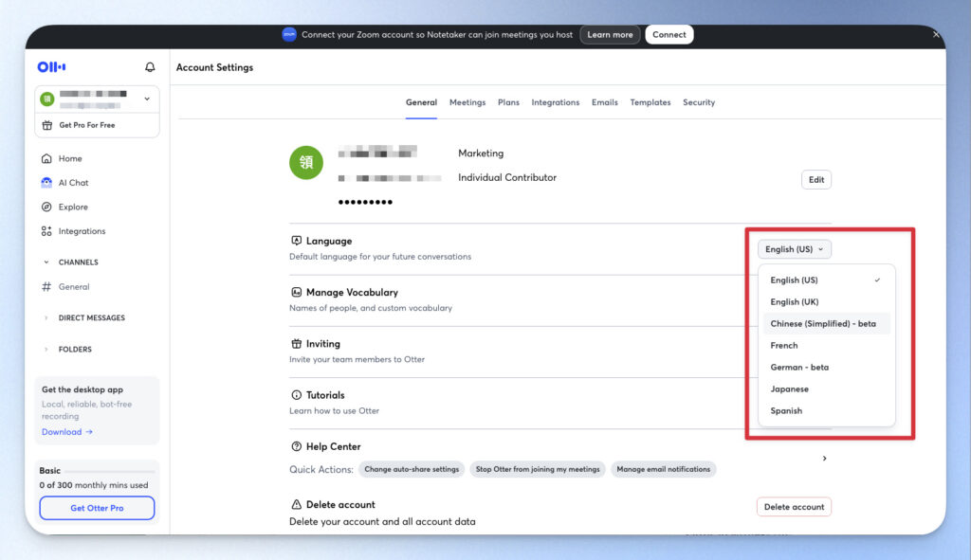Open AI Chat in sidebar
This screenshot has height=560, width=971.
pyautogui.click(x=73, y=183)
